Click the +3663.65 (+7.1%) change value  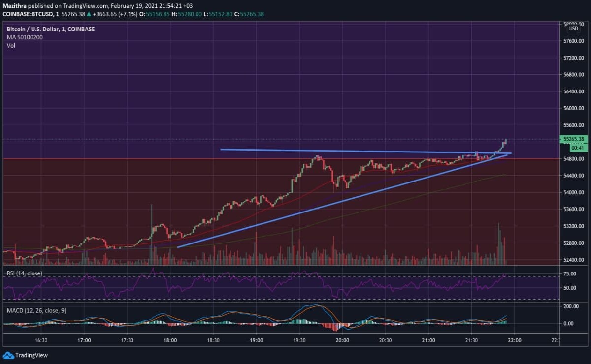117,14
